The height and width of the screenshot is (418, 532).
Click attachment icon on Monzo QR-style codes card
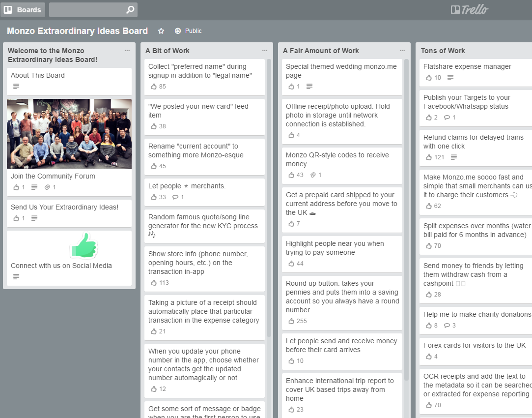[313, 175]
